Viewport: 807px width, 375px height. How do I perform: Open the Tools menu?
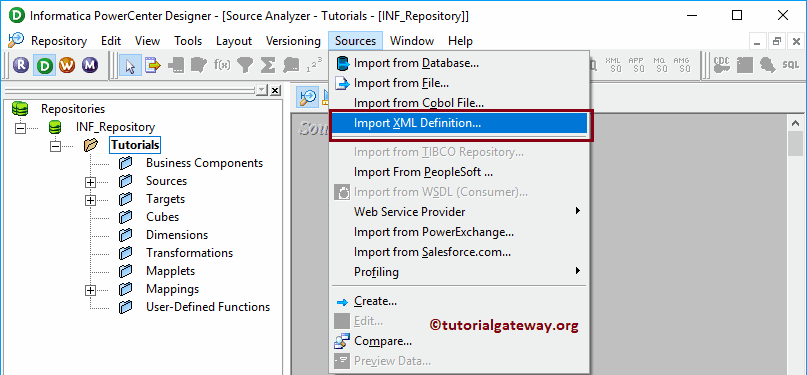click(x=188, y=41)
